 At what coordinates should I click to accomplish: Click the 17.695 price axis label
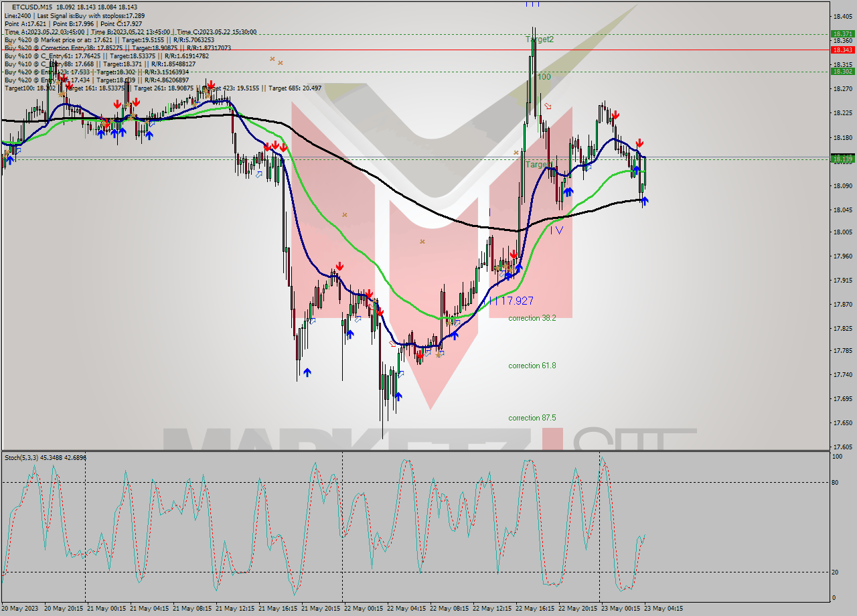click(x=842, y=398)
